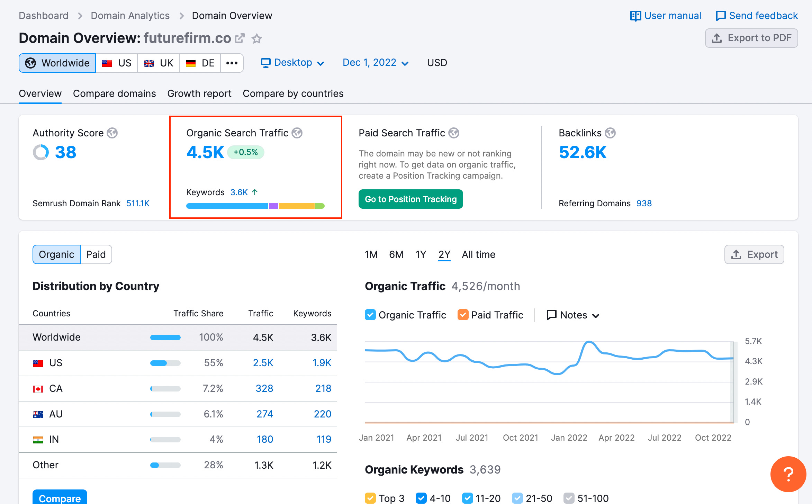This screenshot has width=812, height=504.
Task: Click the Canada flag in country table
Action: [x=38, y=389]
